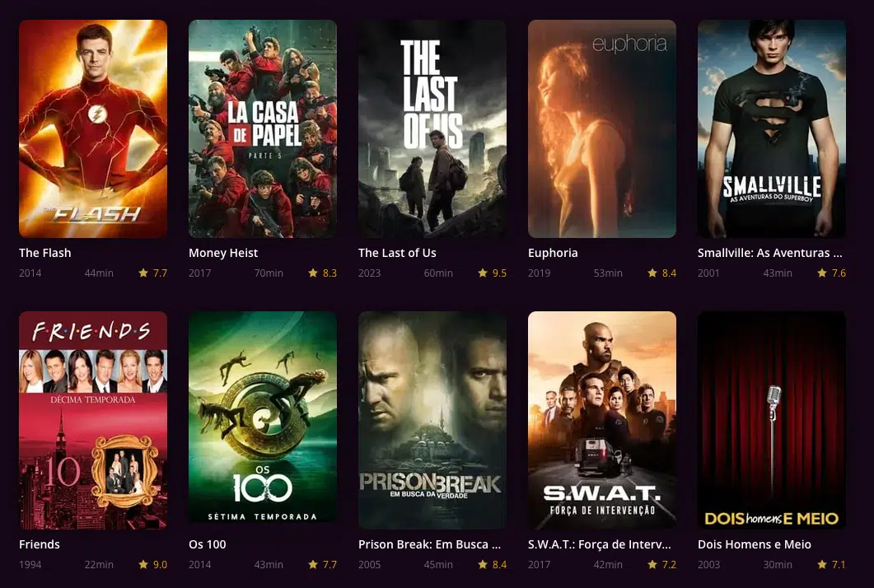
Task: Click the star icon next to 7.2
Action: coord(652,565)
